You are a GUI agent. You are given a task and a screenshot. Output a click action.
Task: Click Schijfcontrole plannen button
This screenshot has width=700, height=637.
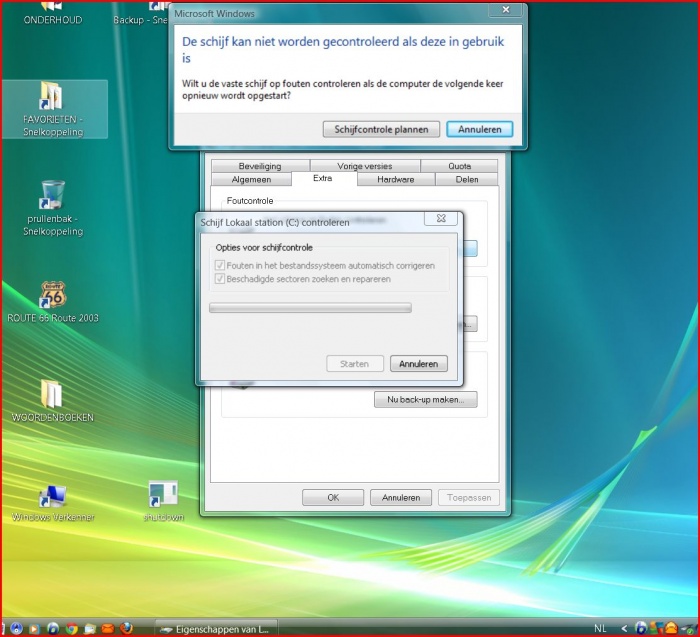click(x=381, y=129)
